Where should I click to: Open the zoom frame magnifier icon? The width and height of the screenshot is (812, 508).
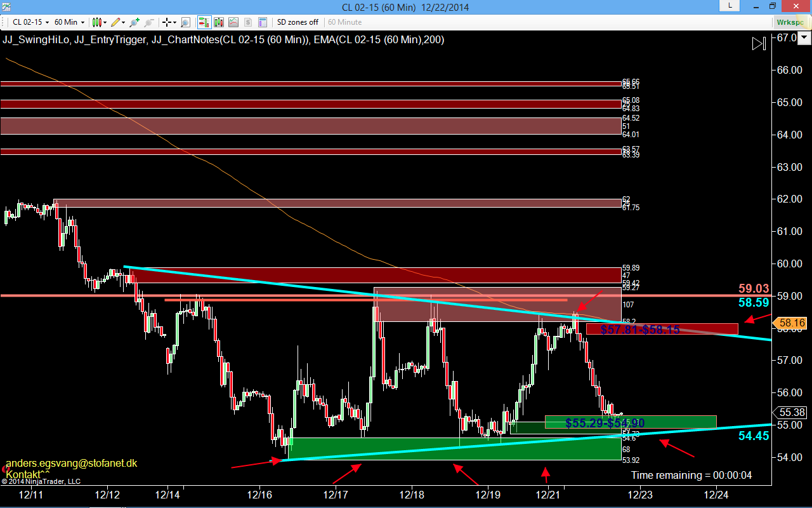point(185,22)
